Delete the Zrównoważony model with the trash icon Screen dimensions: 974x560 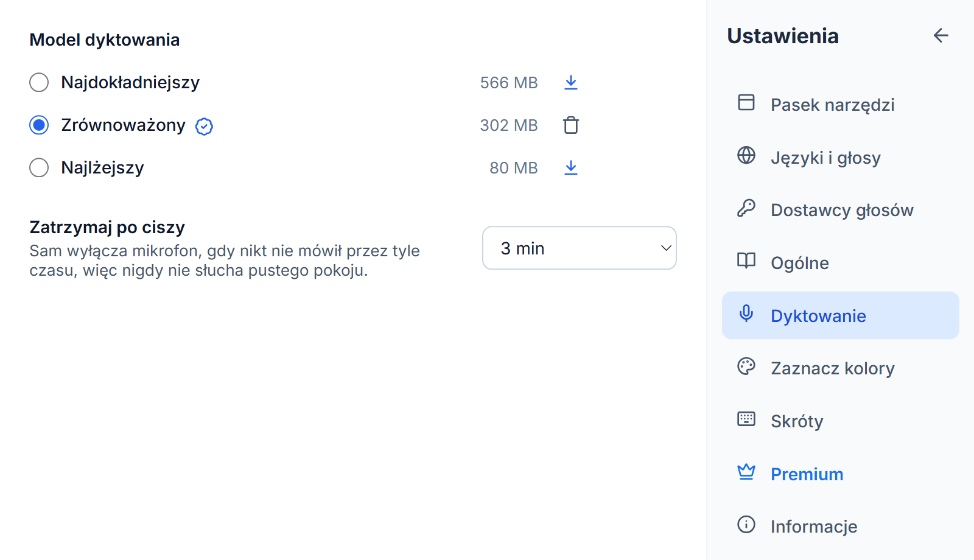tap(570, 125)
